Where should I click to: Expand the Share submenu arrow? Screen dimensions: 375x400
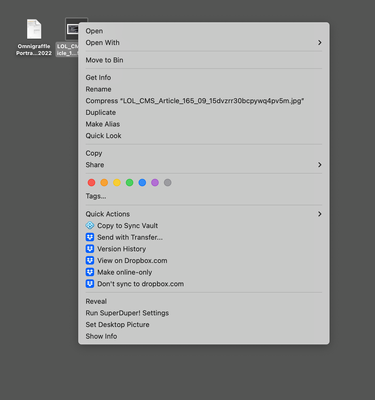point(320,165)
